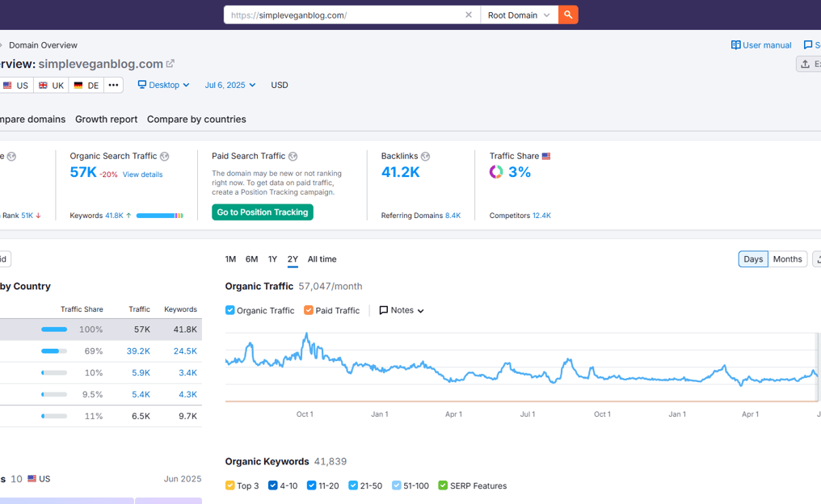Toggle the Organic Traffic checkbox
The height and width of the screenshot is (504, 821).
[x=229, y=310]
